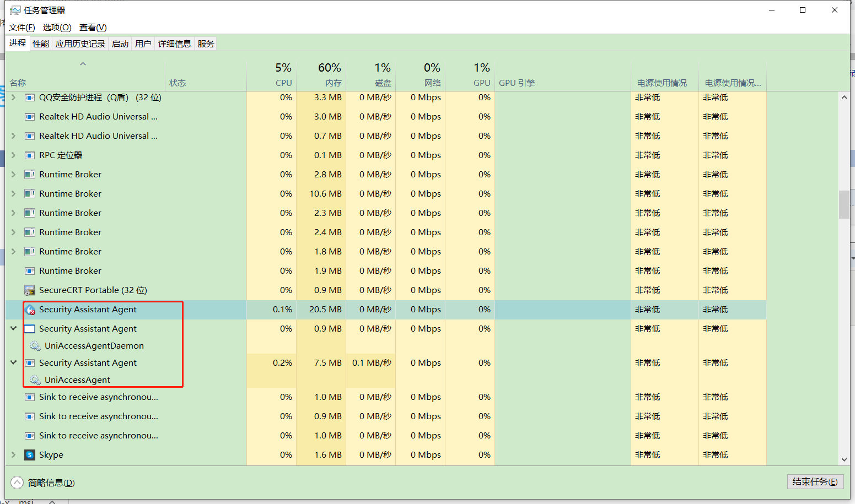Click the icon of Realtek HD Audio using 0.7 MB
The image size is (855, 504).
[30, 136]
